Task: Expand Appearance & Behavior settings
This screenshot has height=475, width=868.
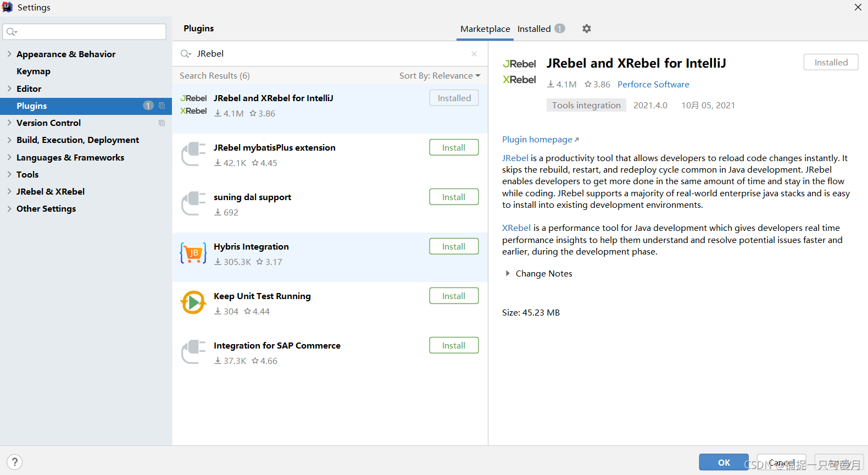Action: coord(9,54)
